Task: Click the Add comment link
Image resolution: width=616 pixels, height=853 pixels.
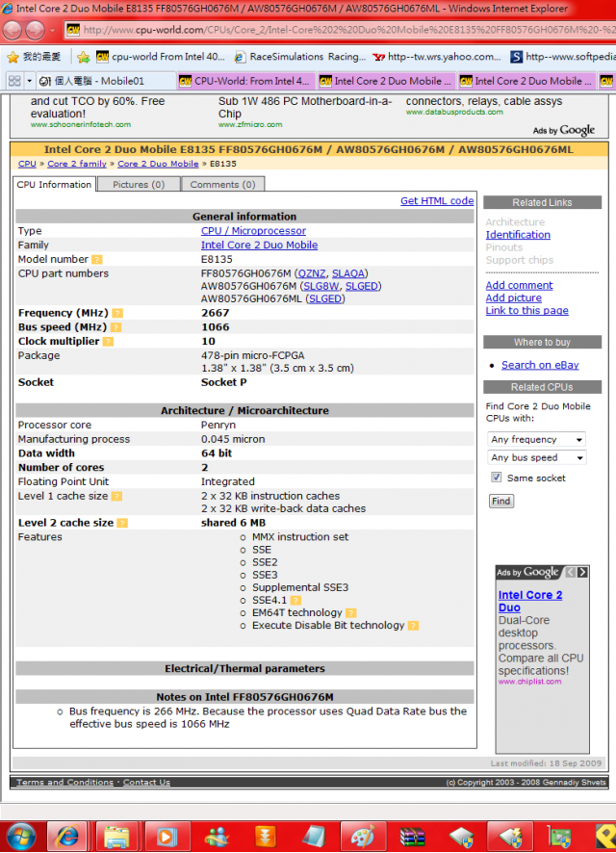Action: point(519,285)
